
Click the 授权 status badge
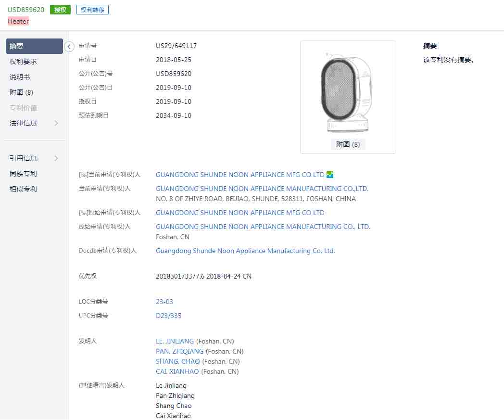point(60,10)
